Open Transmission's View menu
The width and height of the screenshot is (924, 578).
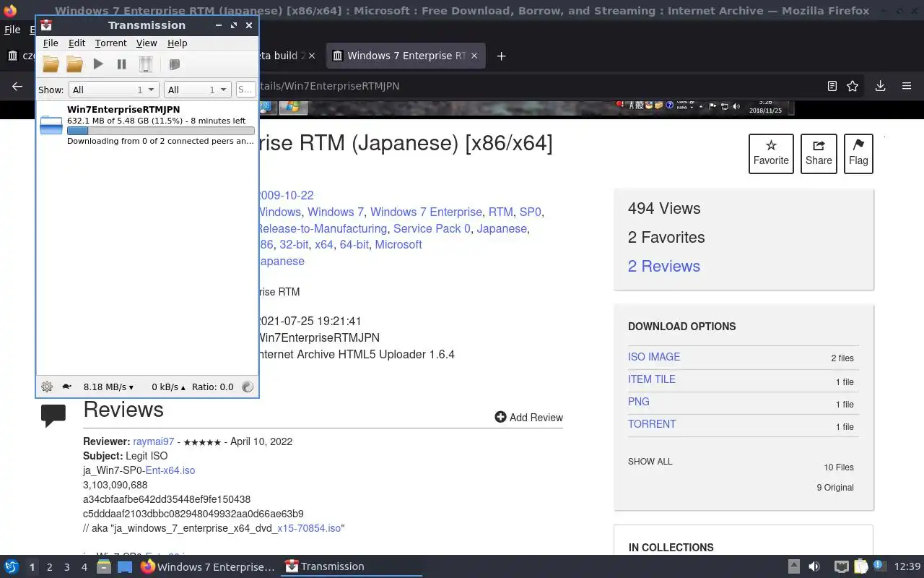[147, 43]
